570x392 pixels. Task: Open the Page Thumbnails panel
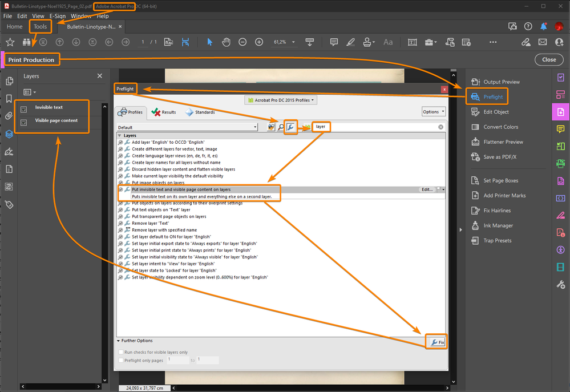(x=10, y=80)
